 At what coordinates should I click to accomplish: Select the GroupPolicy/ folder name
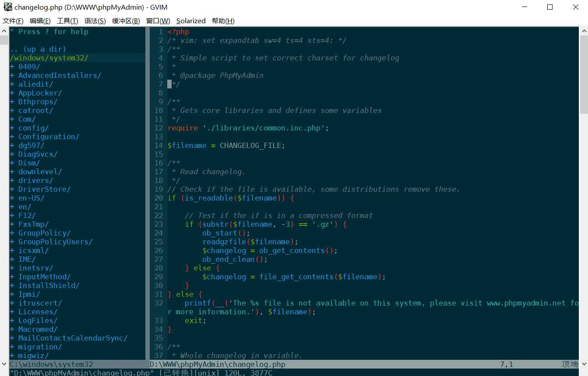tap(44, 233)
